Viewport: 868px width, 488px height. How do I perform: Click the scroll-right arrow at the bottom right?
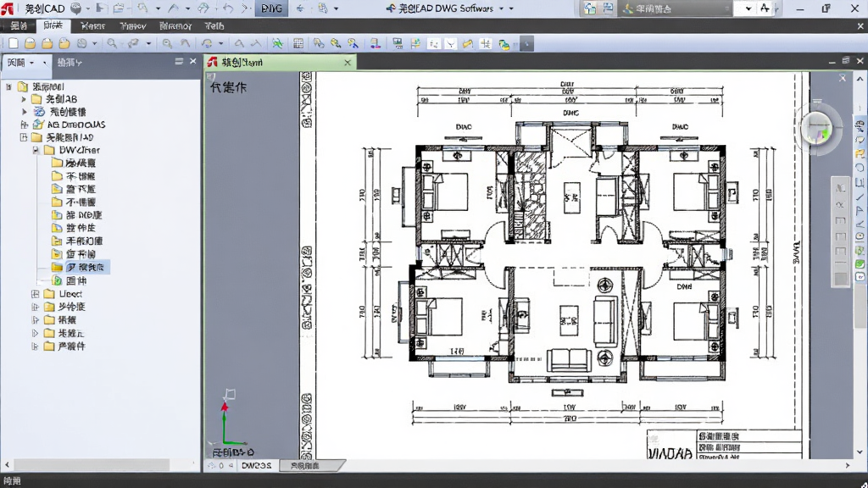pyautogui.click(x=847, y=466)
